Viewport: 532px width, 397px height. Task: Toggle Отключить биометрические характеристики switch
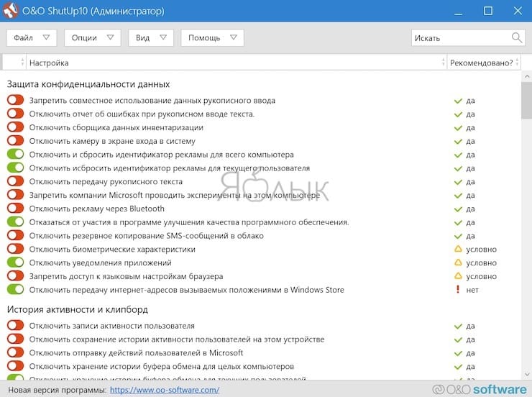tap(15, 249)
